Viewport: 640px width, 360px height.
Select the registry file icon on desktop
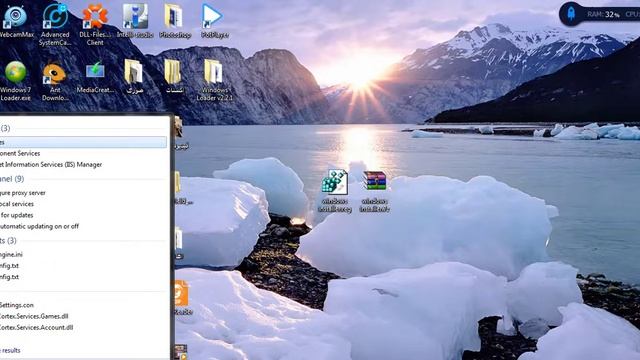pos(335,191)
